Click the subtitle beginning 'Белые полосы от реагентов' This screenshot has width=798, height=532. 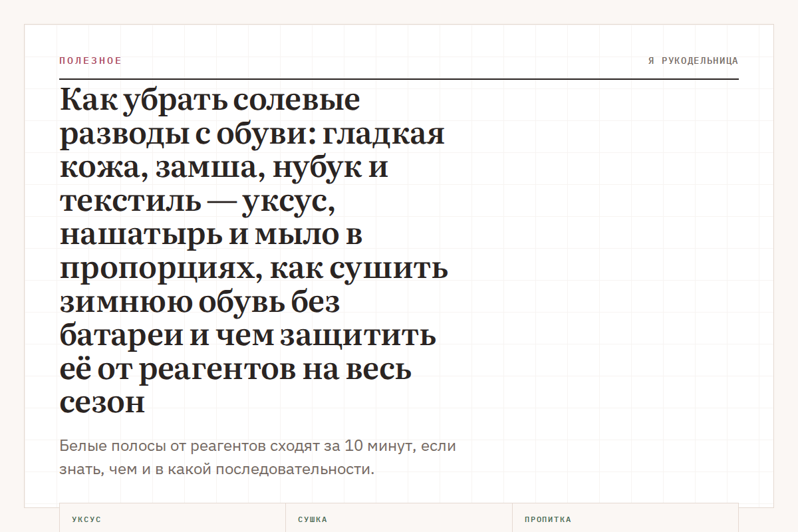(258, 458)
